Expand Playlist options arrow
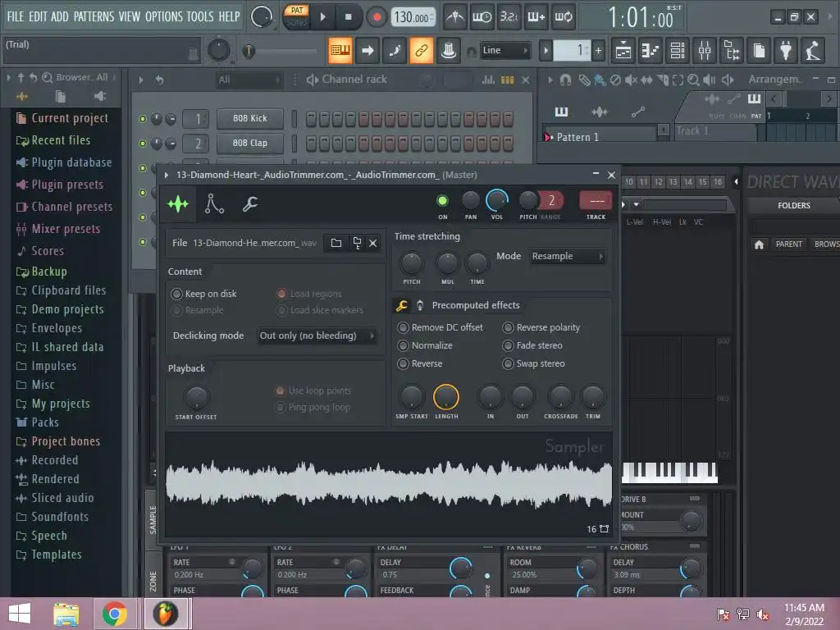The width and height of the screenshot is (840, 630). 550,80
